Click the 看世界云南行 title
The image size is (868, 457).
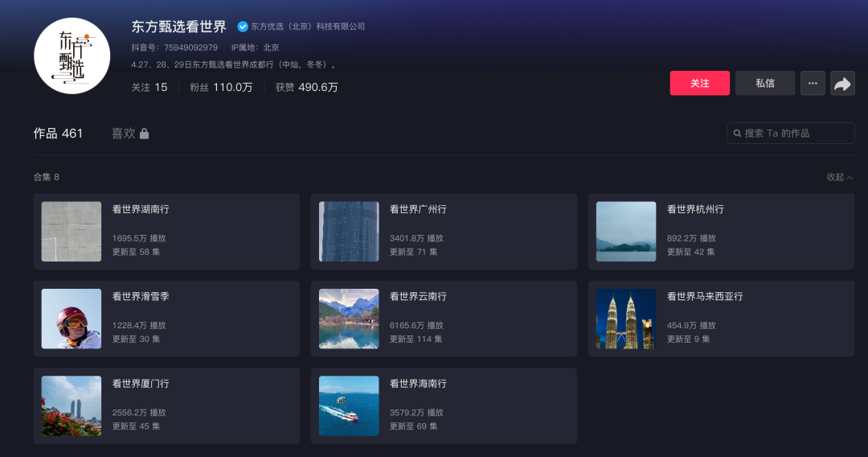pos(418,296)
